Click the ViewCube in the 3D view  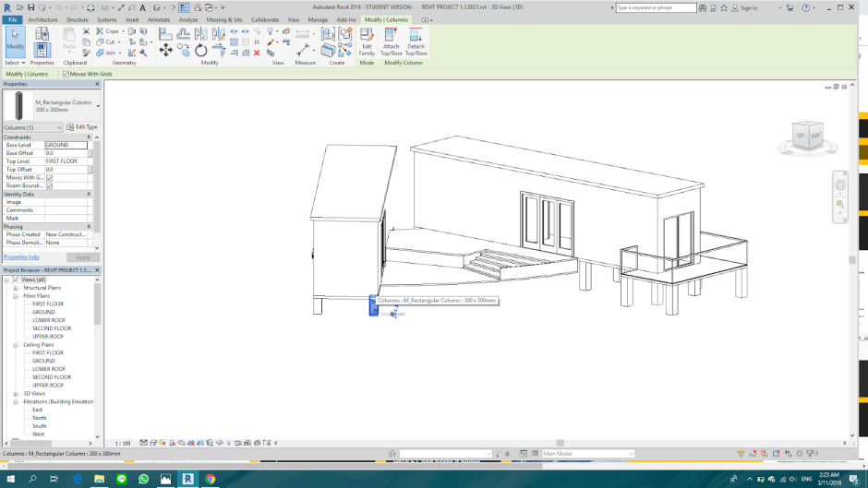(x=809, y=136)
